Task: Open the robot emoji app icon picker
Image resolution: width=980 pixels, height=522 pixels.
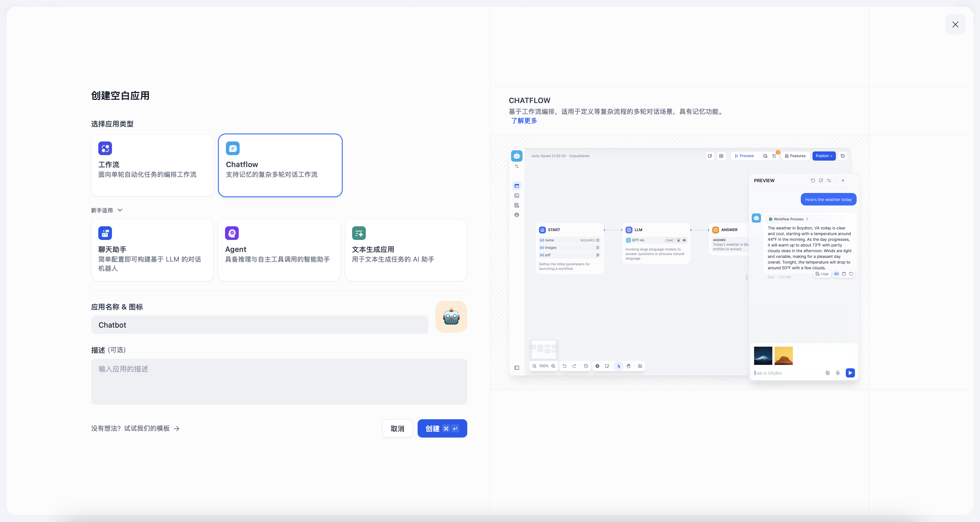Action: click(451, 317)
